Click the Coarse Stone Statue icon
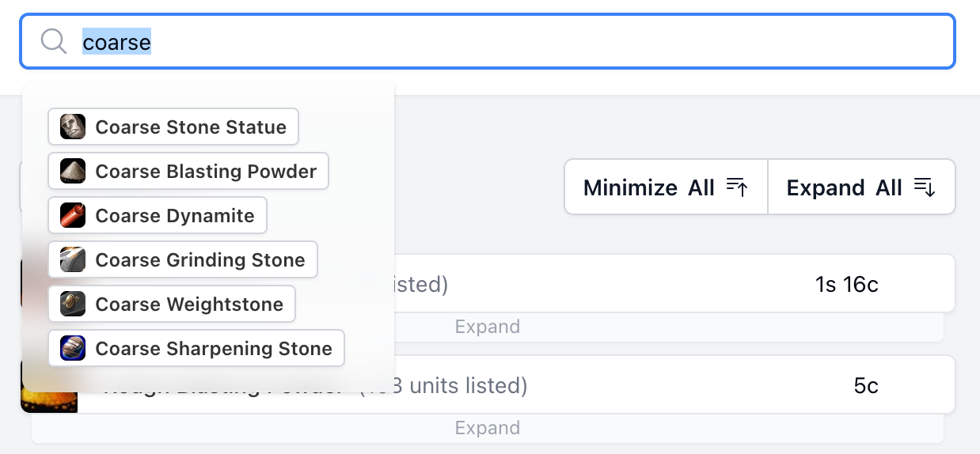Image resolution: width=980 pixels, height=454 pixels. pos(73,127)
